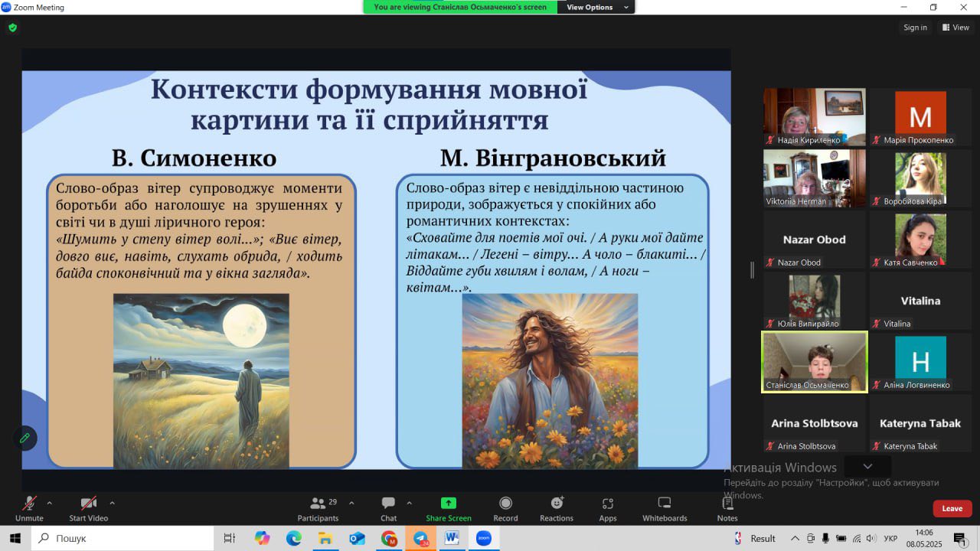Screen dimensions: 980x551
Task: Select Аліна Логвиненко's participant tile
Action: (920, 362)
